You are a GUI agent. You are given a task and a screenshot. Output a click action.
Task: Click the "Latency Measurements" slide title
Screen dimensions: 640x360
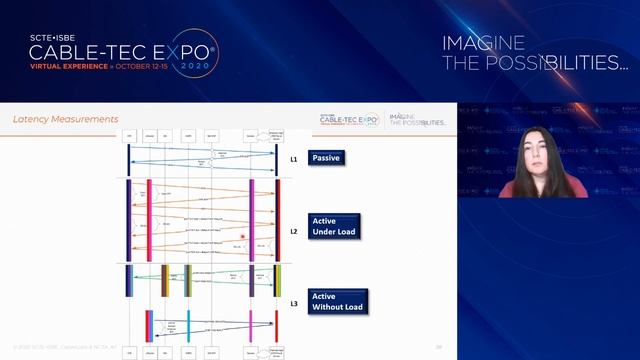click(65, 119)
